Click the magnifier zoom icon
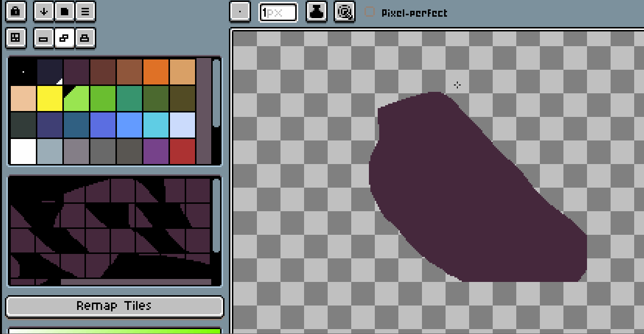Image resolution: width=644 pixels, height=334 pixels. tap(345, 12)
